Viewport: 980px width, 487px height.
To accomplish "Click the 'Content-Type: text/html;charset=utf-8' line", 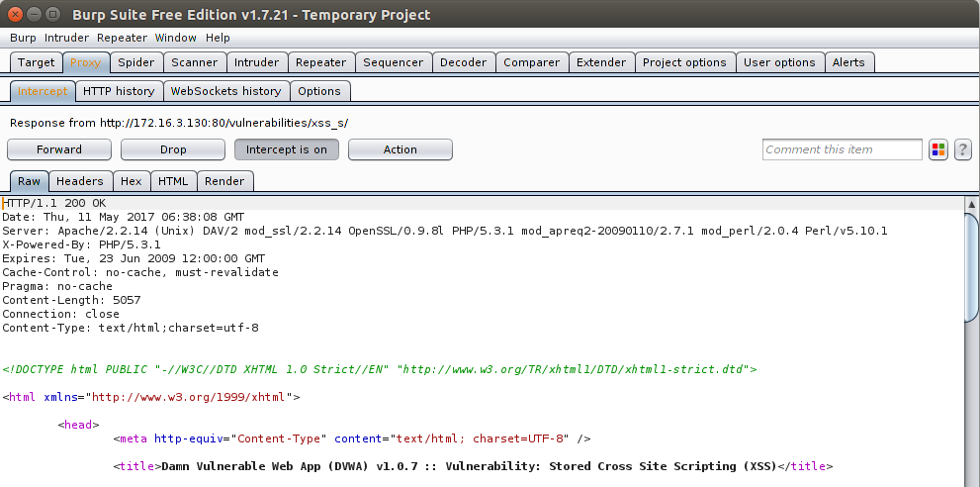I will [x=130, y=328].
